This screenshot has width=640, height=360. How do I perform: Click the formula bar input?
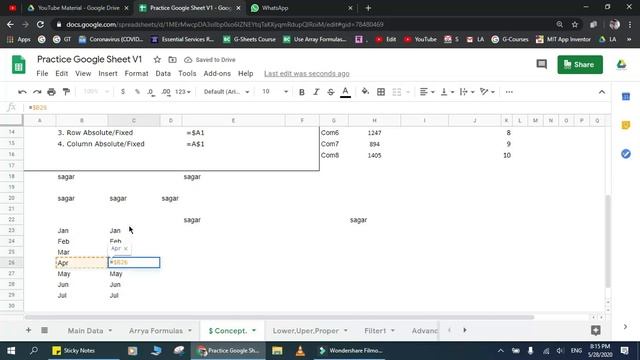tap(318, 107)
